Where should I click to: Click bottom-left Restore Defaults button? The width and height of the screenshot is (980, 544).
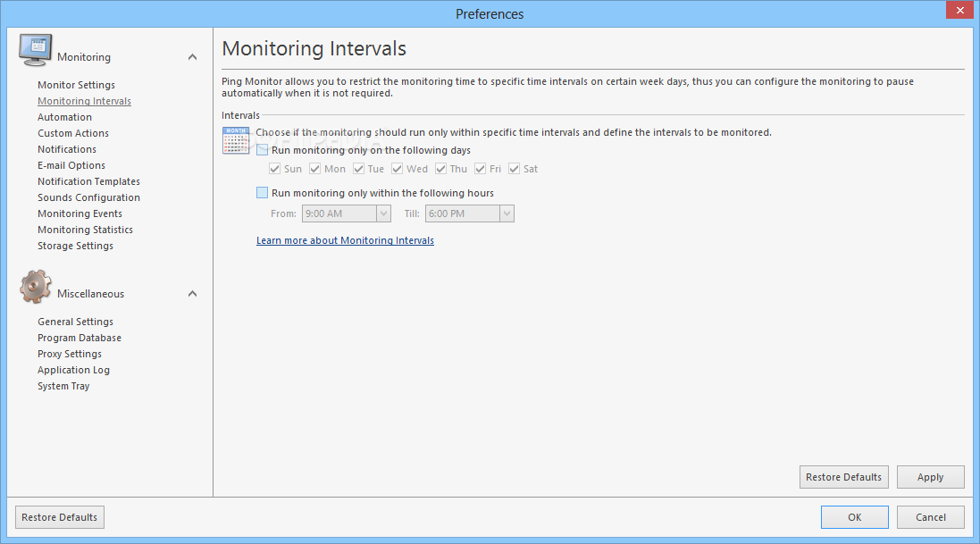coord(59,517)
